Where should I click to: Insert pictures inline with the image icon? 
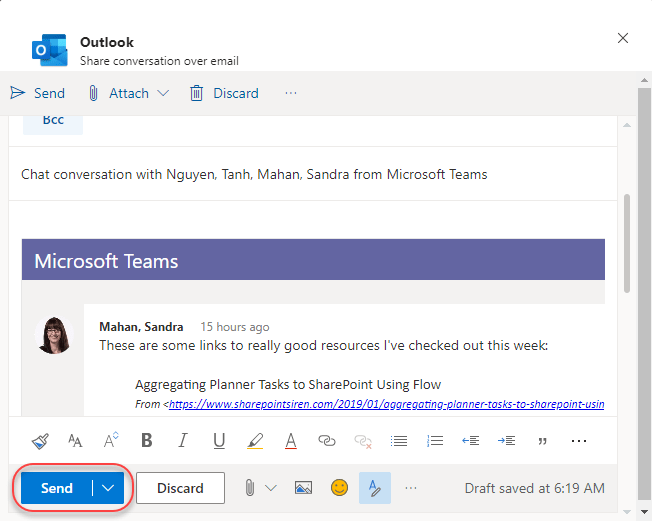[304, 488]
